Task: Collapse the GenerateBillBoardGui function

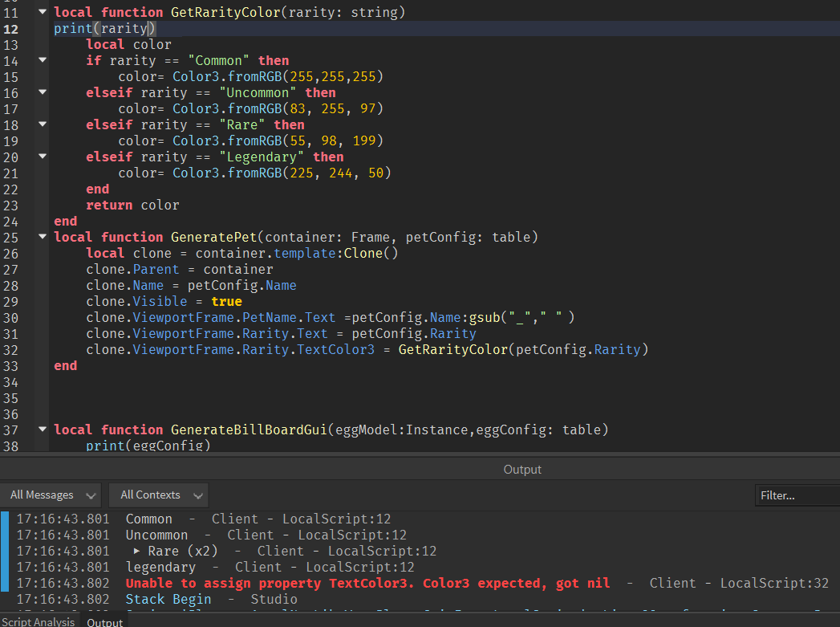Action: (x=42, y=430)
